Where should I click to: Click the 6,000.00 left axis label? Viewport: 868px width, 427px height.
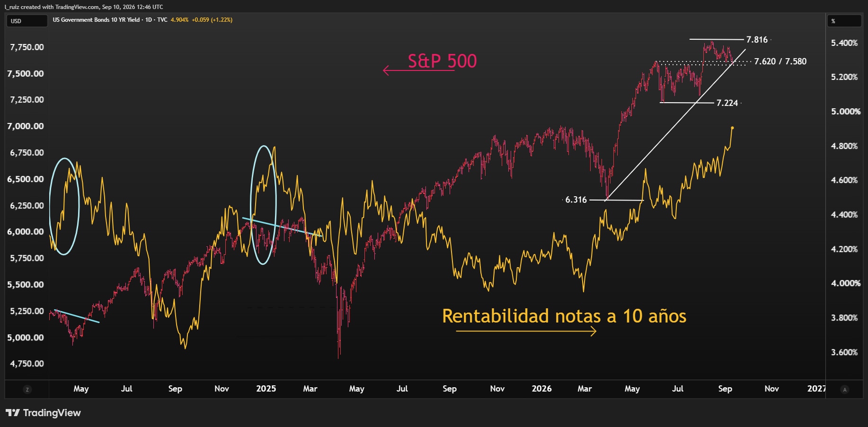pyautogui.click(x=26, y=232)
